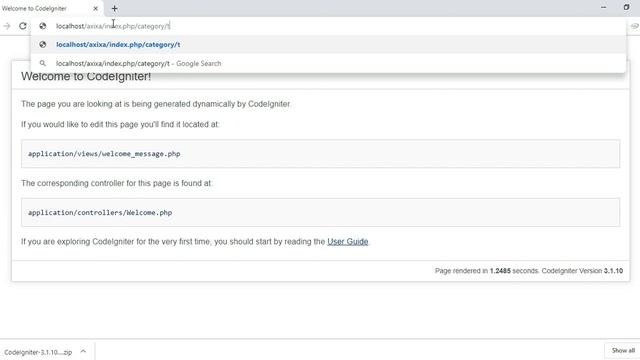Open the User Guide link
The width and height of the screenshot is (640, 360).
click(x=348, y=242)
